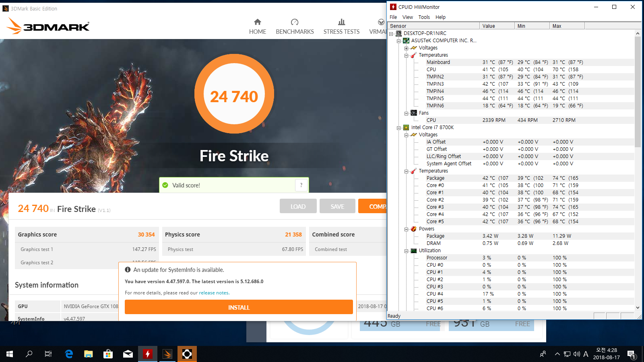This screenshot has width=644, height=362.
Task: Open taskbar search magnifier
Action: point(29,354)
